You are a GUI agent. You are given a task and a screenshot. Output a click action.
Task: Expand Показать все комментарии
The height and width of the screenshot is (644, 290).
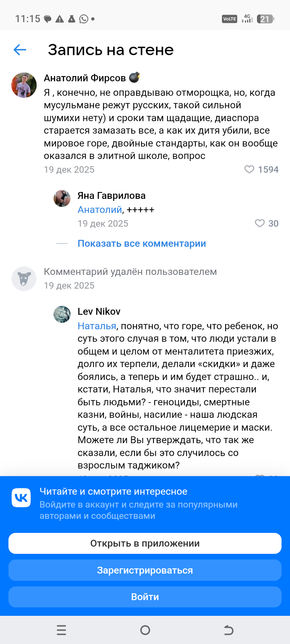[x=141, y=244]
